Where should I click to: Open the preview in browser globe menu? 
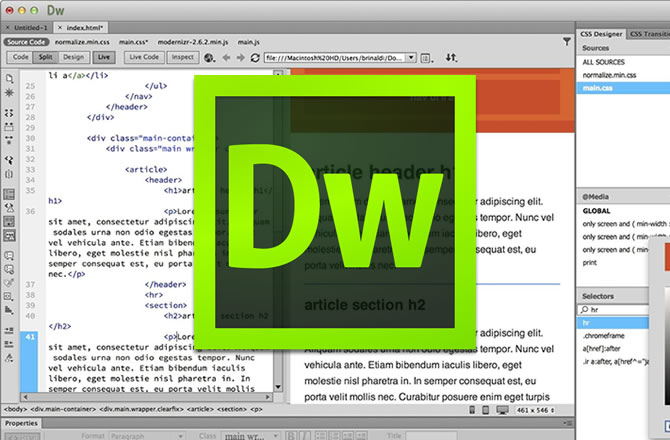pyautogui.click(x=209, y=58)
